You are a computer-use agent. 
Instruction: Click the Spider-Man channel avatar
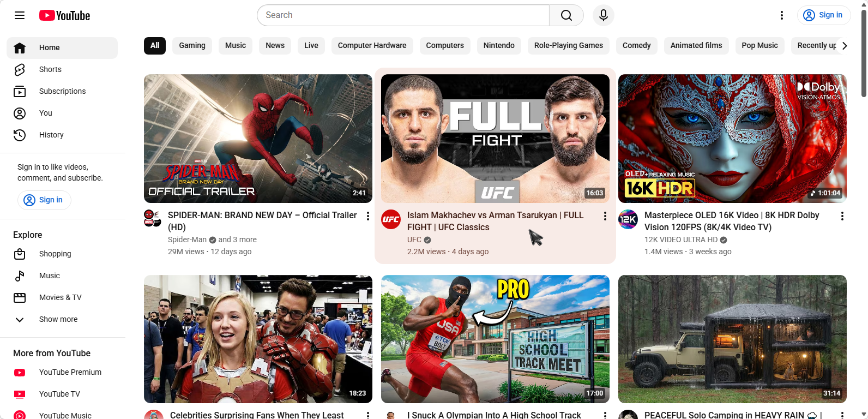[153, 219]
